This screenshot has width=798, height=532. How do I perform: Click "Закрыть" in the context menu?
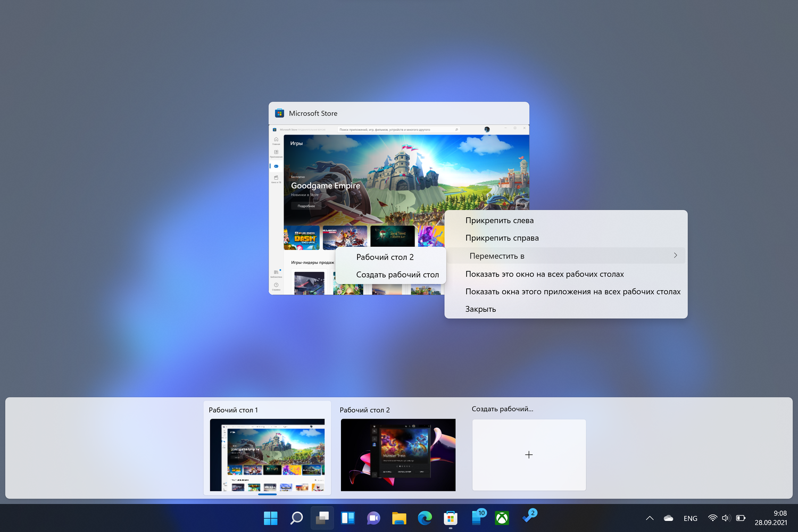coord(481,309)
